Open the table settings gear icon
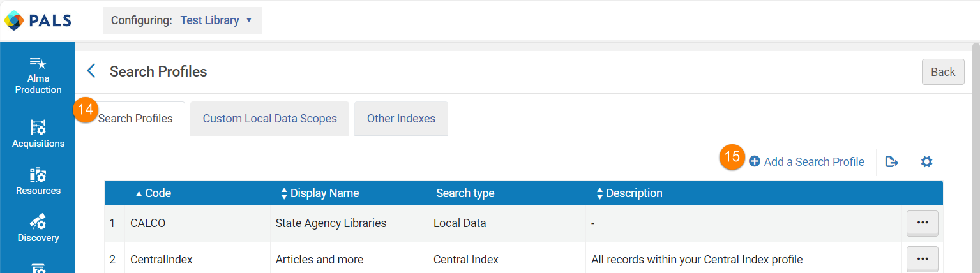980x273 pixels. 926,162
